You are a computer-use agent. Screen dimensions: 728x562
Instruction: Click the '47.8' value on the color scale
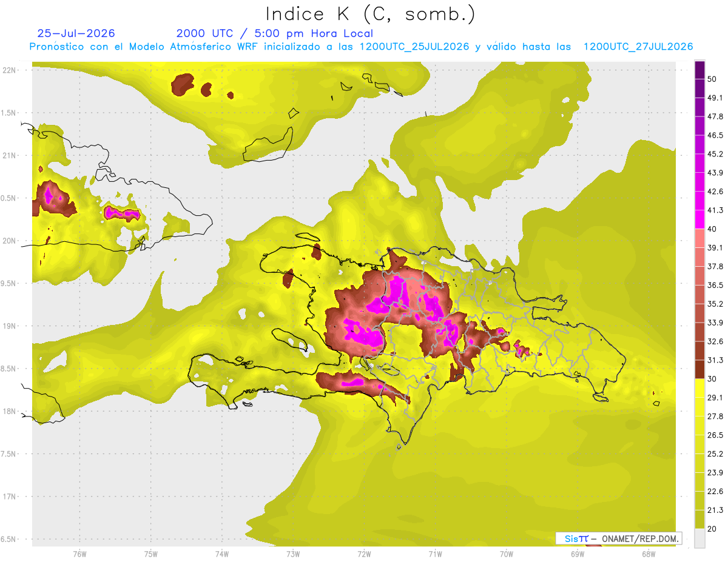click(x=715, y=116)
